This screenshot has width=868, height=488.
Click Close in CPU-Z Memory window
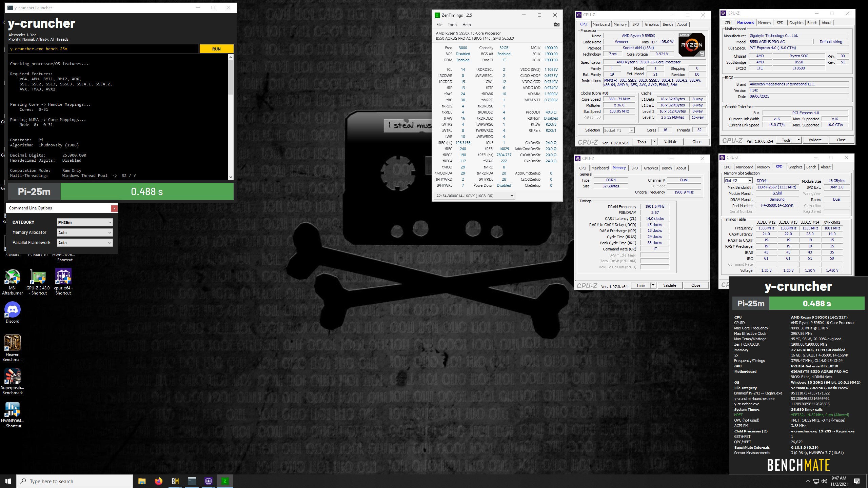tap(696, 285)
